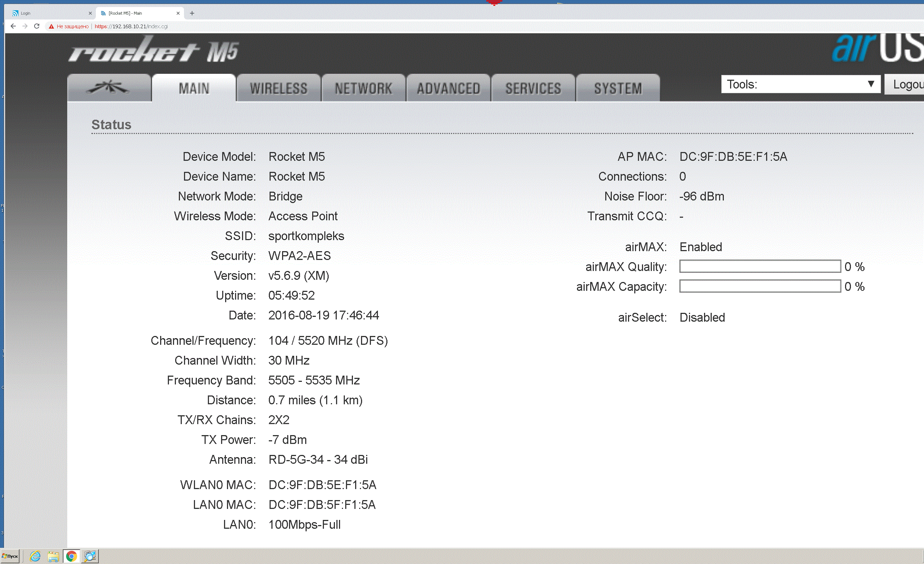Open a new browser tab
Image resolution: width=924 pixels, height=564 pixels.
[x=192, y=13]
